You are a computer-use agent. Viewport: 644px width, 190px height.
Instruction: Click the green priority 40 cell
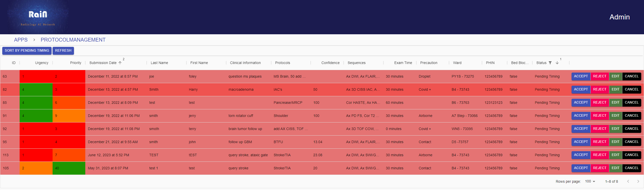click(x=69, y=168)
